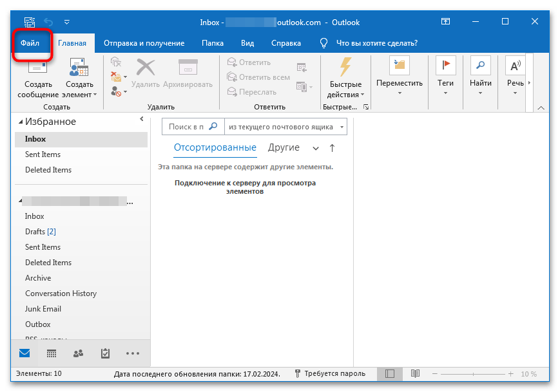The height and width of the screenshot is (392, 560).
Task: Switch to the Другие tab
Action: (x=284, y=147)
